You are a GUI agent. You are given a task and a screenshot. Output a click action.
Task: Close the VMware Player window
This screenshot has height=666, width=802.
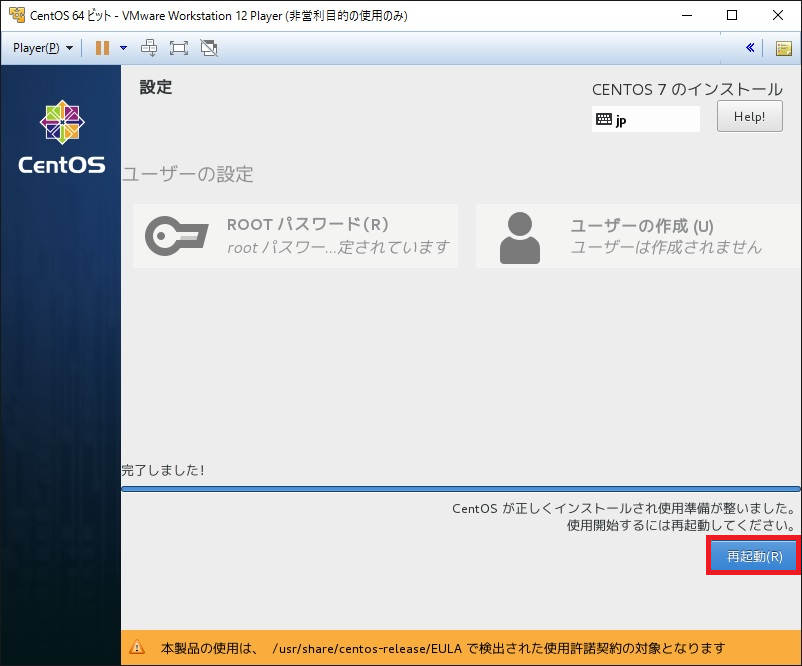coord(777,15)
